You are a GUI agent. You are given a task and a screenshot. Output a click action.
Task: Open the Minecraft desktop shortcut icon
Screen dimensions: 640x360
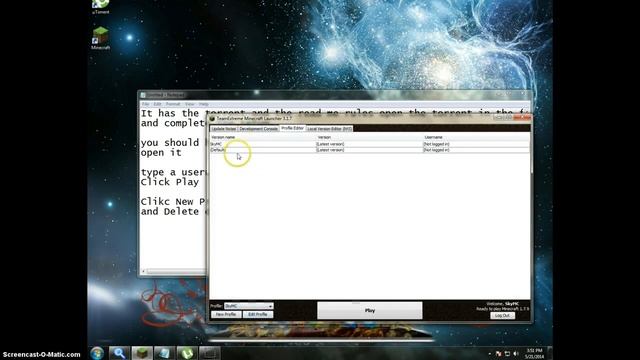pyautogui.click(x=100, y=38)
